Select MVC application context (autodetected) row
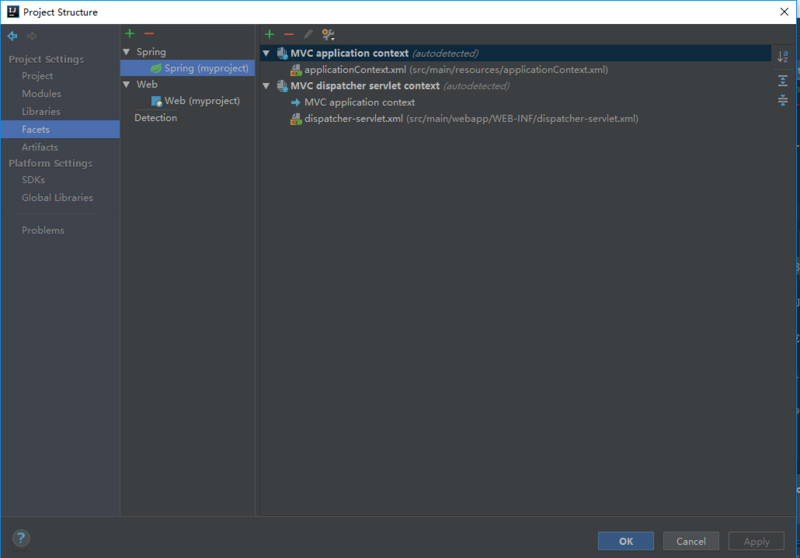This screenshot has height=558, width=800. pos(516,53)
